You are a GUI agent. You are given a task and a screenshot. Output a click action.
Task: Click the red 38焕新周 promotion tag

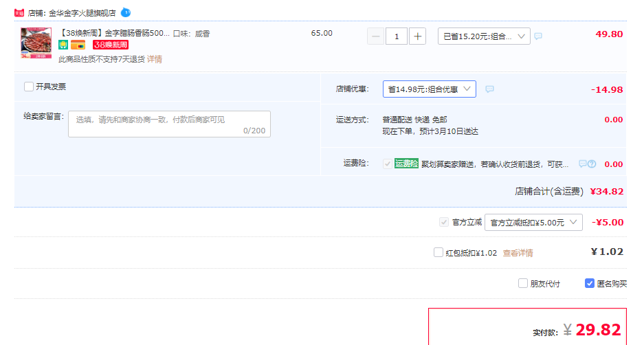tap(111, 45)
